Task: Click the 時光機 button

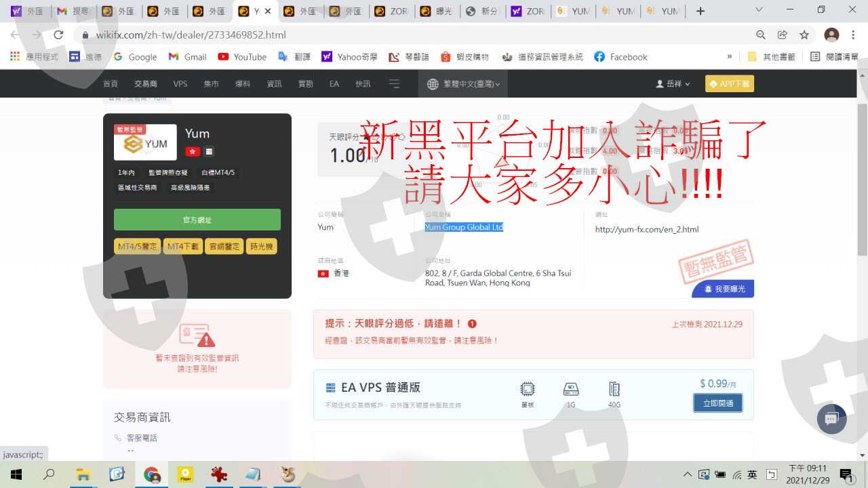Action: tap(262, 247)
